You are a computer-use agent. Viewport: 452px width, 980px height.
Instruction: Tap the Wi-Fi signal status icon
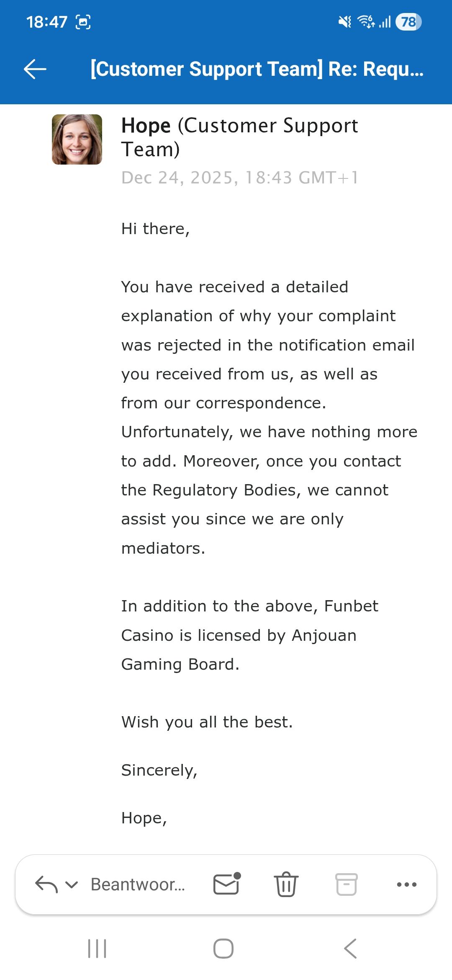(366, 22)
